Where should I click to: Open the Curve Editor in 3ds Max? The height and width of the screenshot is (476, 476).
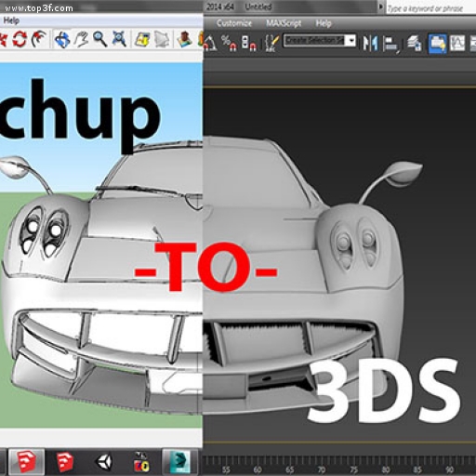tap(457, 43)
